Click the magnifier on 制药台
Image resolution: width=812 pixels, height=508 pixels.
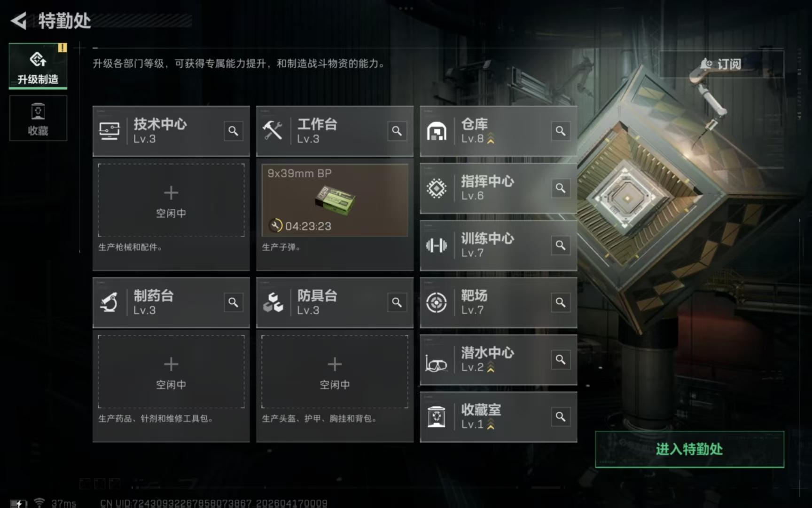(233, 302)
